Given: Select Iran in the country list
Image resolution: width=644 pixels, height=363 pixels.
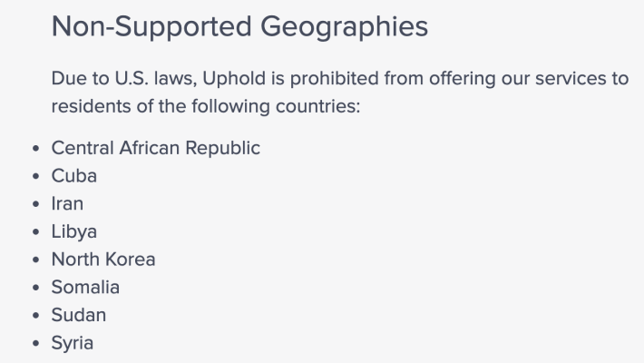Looking at the screenshot, I should point(67,204).
